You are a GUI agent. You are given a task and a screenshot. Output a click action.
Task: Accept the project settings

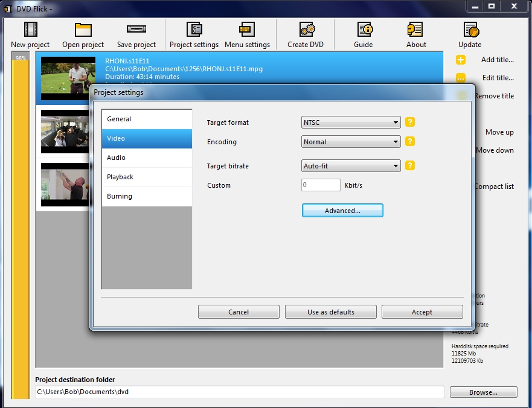pyautogui.click(x=422, y=311)
